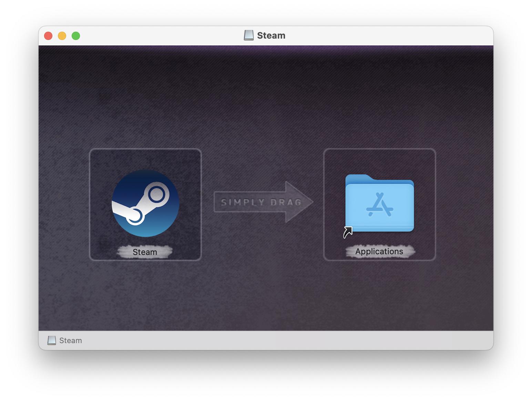This screenshot has width=532, height=401.
Task: Click the "Applications" label under the folder
Action: click(x=379, y=251)
